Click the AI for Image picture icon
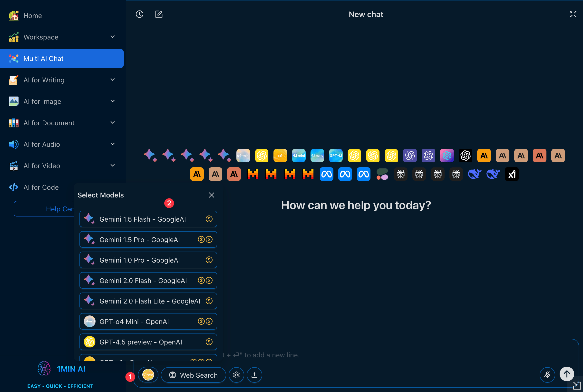Screen dimensions: 583x392 pyautogui.click(x=14, y=101)
